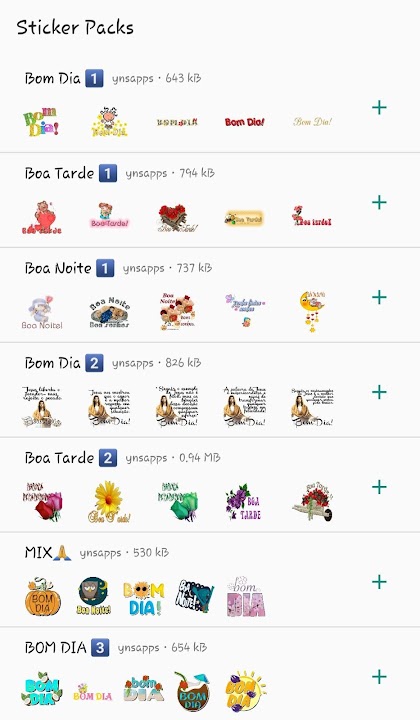The height and width of the screenshot is (720, 420).
Task: Tap the moon Boa Noite sticker
Action: point(312,311)
